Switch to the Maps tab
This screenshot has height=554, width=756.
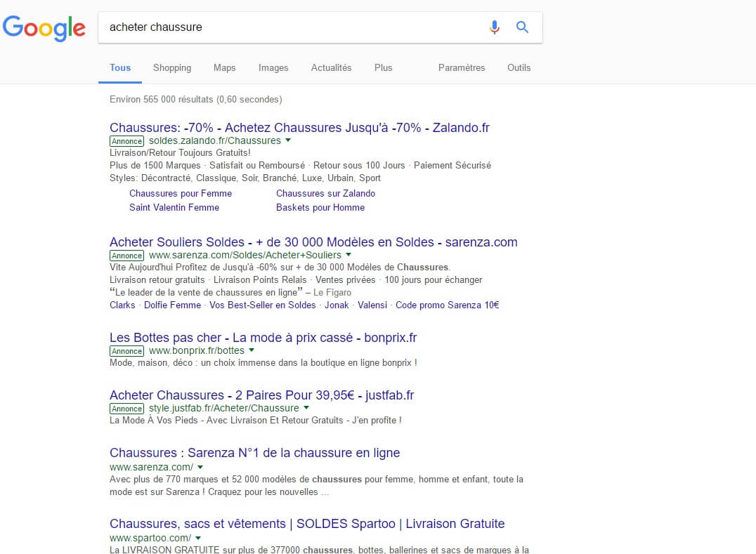pos(225,68)
